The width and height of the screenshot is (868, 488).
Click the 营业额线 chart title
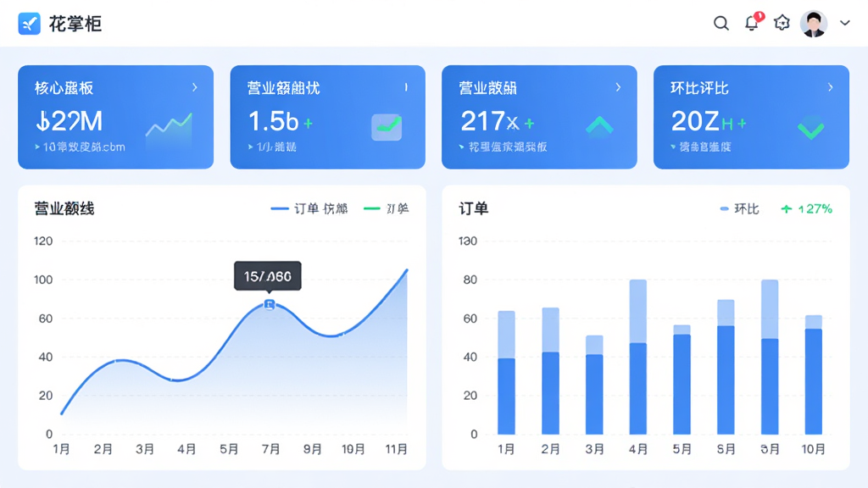coord(64,208)
